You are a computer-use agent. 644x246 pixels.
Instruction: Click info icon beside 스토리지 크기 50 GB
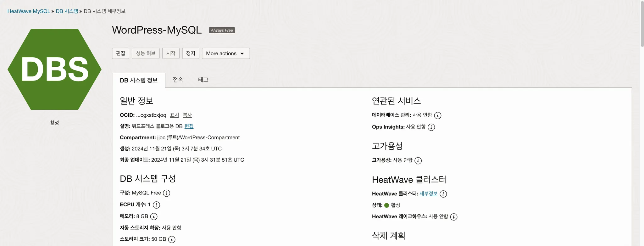[172, 240]
